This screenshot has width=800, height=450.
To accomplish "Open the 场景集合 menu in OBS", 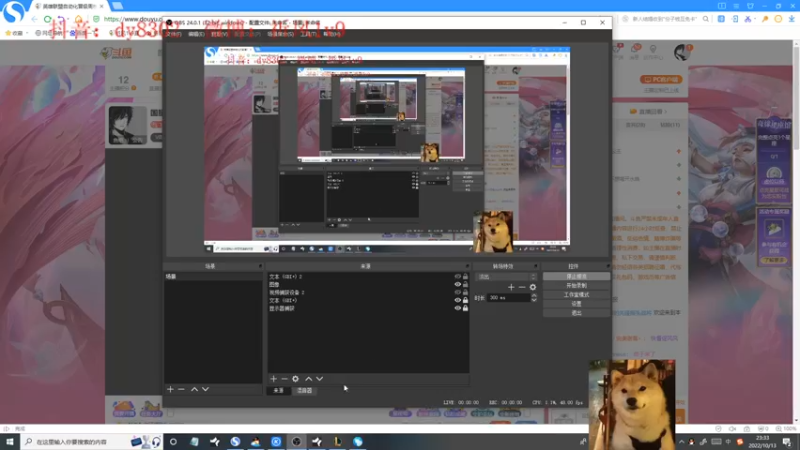I will pyautogui.click(x=280, y=34).
